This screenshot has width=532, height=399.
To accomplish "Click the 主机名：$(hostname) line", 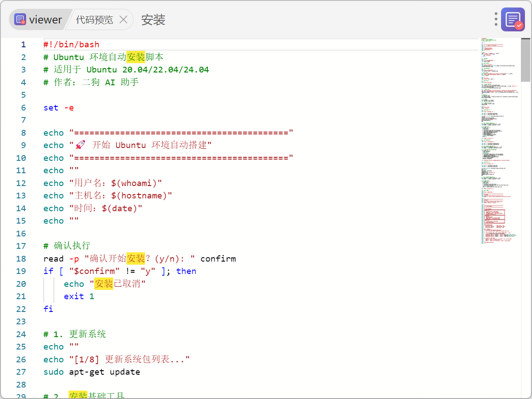I will coord(108,196).
